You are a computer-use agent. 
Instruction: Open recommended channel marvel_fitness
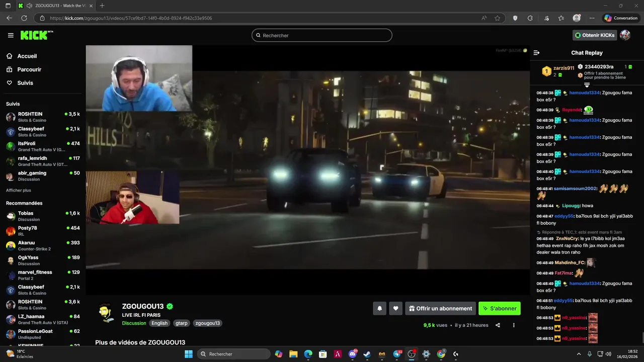coord(43,275)
